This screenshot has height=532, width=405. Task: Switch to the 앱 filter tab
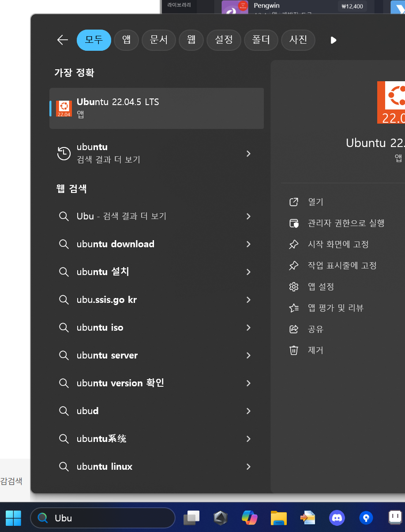tap(126, 40)
